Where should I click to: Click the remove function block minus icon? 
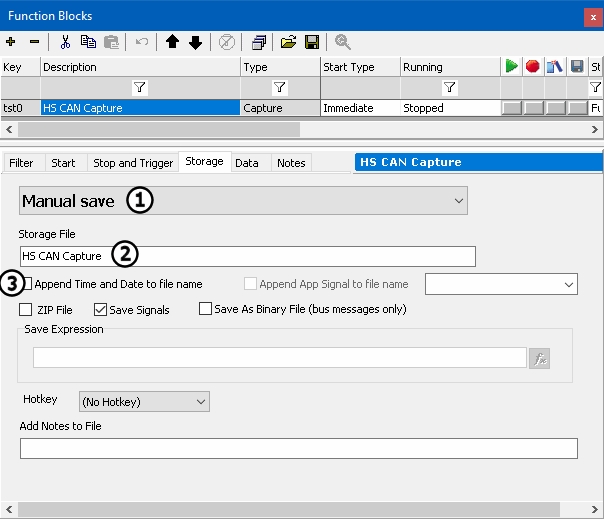[34, 42]
